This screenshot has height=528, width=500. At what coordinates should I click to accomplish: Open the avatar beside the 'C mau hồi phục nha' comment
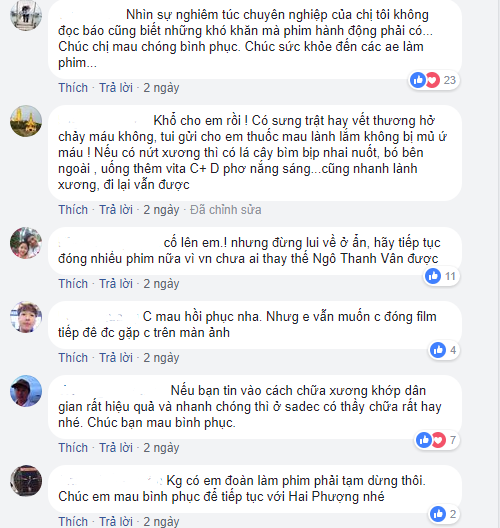pos(26,317)
